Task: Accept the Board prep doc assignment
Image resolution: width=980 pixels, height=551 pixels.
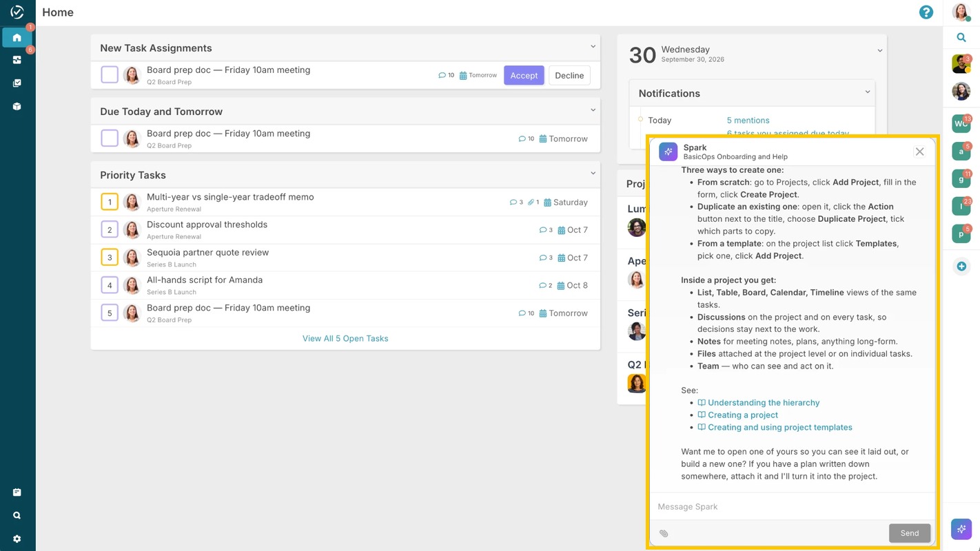Action: click(524, 76)
